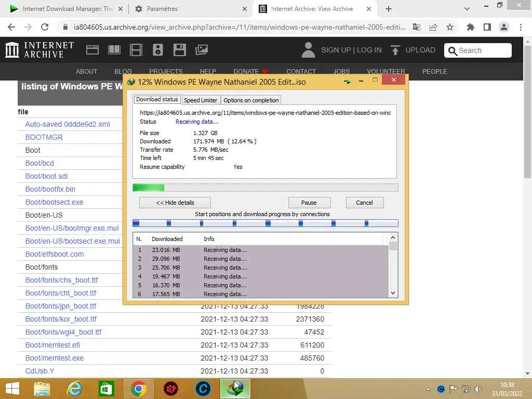Toggle the browser side panel icon
Screen dimensions: 532x399
coord(487,27)
